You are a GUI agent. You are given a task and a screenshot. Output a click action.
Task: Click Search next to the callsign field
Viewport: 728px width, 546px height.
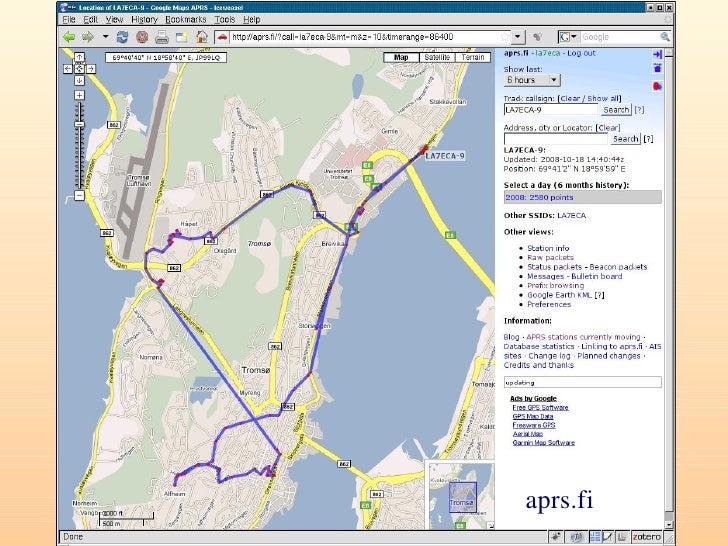(x=616, y=110)
